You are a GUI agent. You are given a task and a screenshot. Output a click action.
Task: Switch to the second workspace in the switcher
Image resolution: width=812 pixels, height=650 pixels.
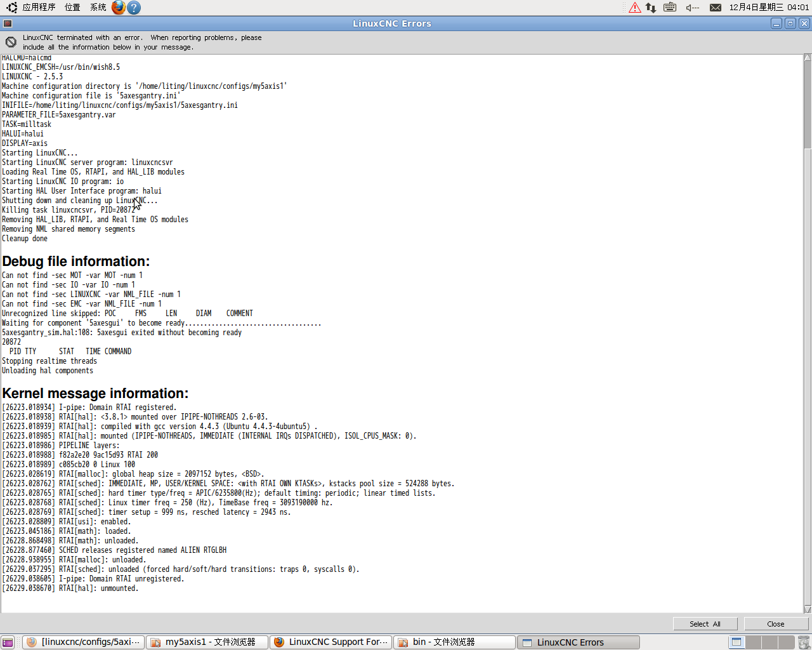[x=753, y=642]
